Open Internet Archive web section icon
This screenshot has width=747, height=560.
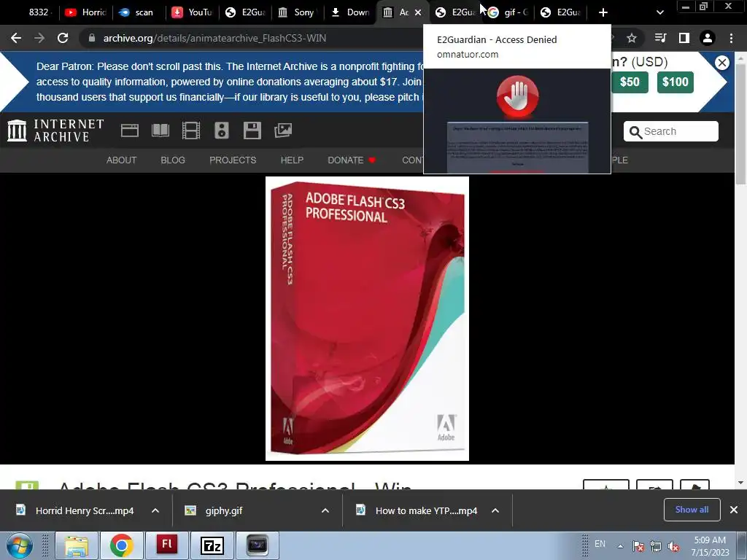[130, 131]
